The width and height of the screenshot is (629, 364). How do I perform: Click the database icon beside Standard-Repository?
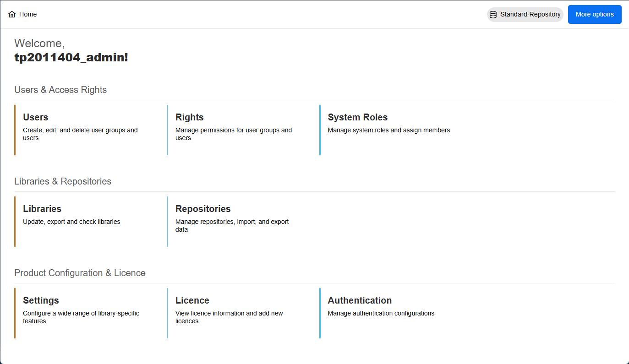click(493, 15)
